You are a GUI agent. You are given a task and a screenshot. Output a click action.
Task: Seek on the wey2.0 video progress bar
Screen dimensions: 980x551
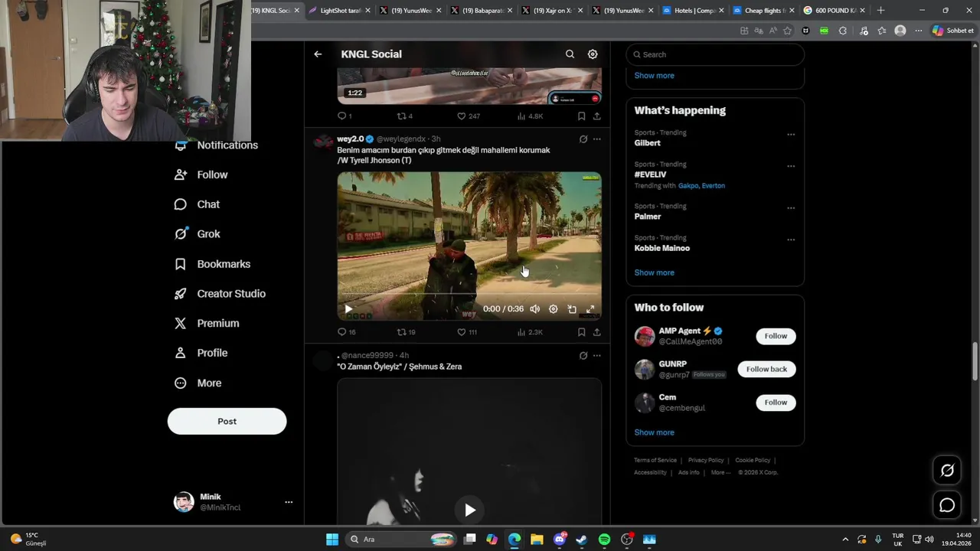click(469, 295)
